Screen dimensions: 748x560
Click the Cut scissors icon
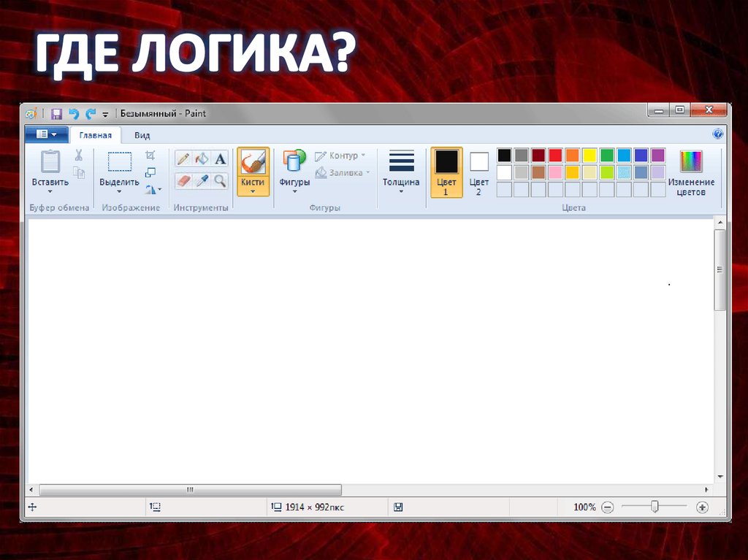coord(79,155)
